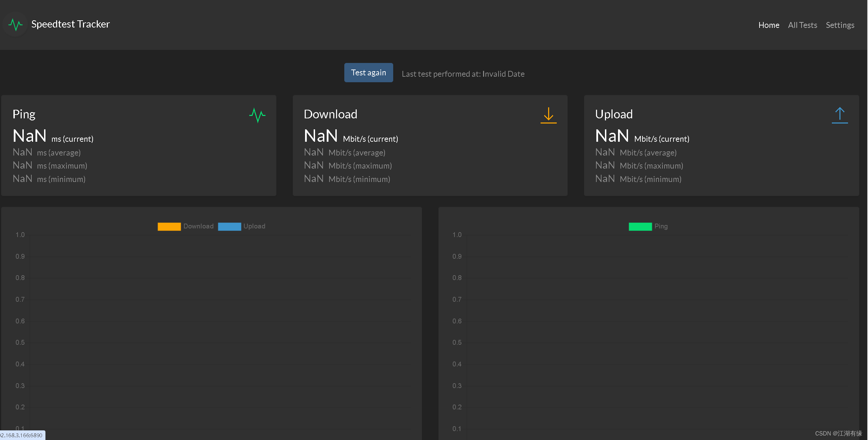Click the orange download arrow icon
868x440 pixels.
pyautogui.click(x=548, y=115)
